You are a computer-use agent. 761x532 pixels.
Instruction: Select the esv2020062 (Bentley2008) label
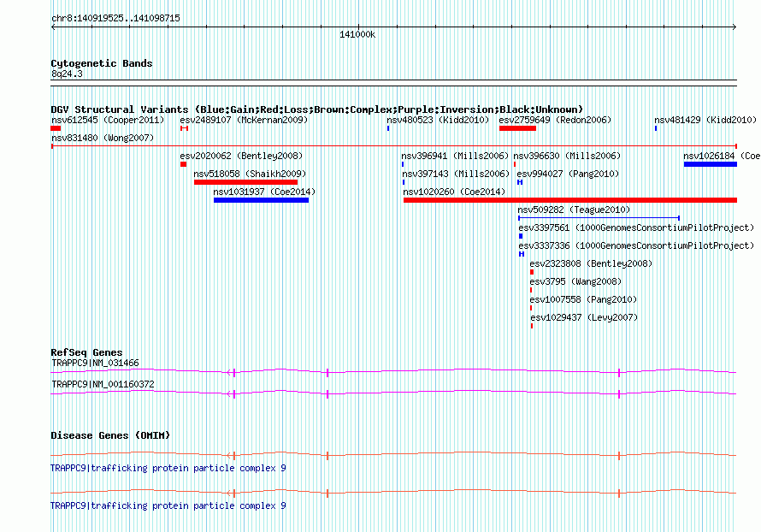241,156
